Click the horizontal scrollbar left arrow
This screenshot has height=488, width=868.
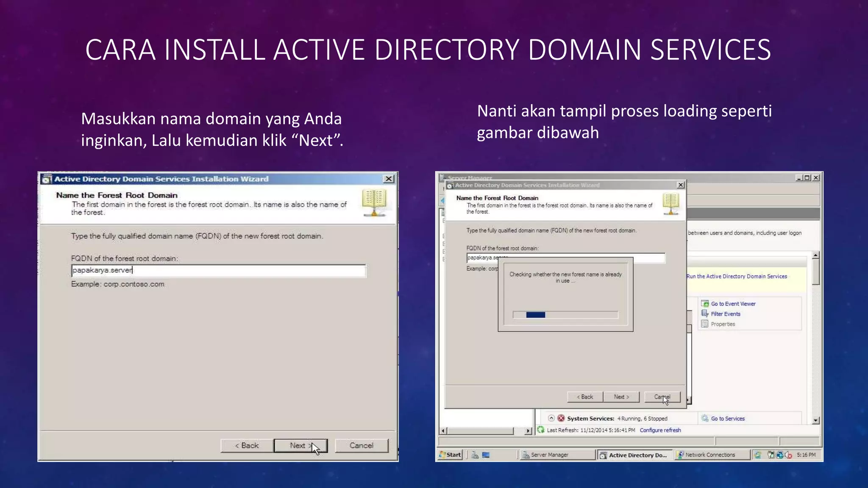pyautogui.click(x=443, y=431)
